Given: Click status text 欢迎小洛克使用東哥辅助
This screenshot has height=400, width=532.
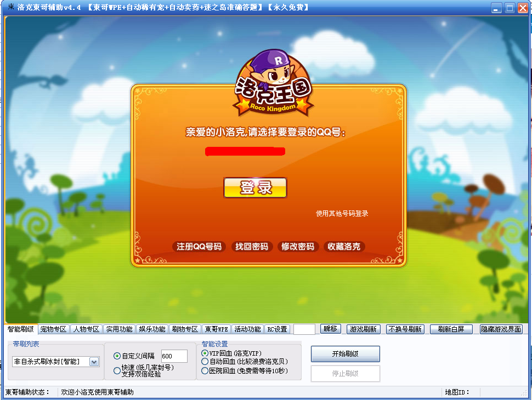Looking at the screenshot, I should 98,392.
